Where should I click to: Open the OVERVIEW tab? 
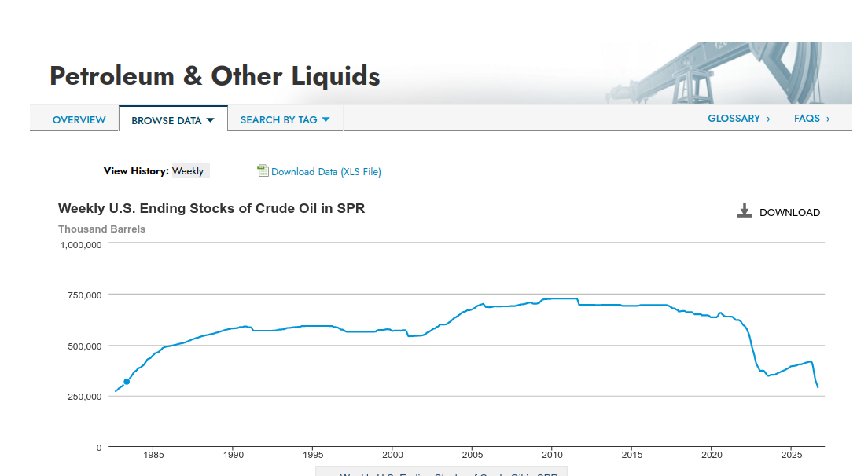point(79,120)
